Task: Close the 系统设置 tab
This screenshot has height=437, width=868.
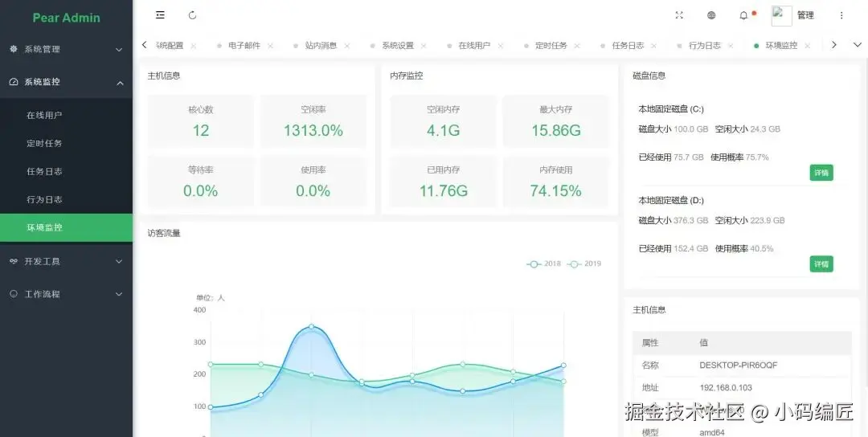Action: tap(424, 46)
